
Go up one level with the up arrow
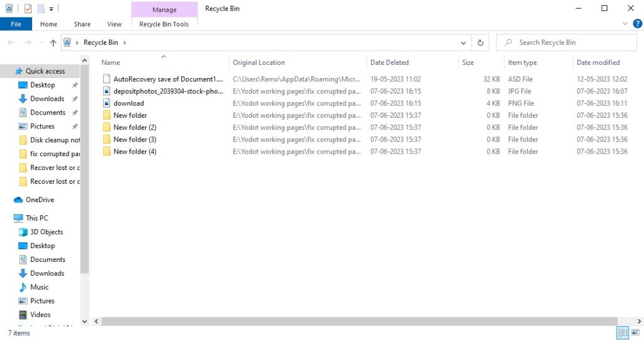click(53, 42)
